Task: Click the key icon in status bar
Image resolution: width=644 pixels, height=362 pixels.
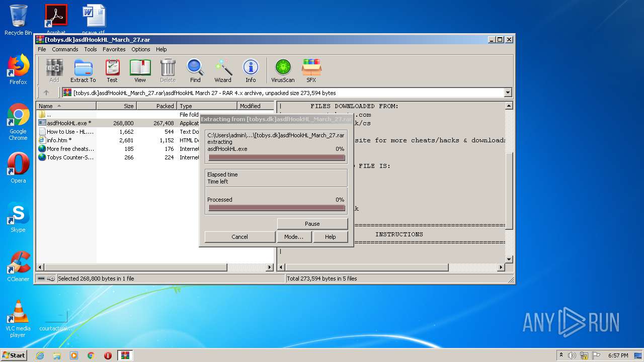Action: 51,279
